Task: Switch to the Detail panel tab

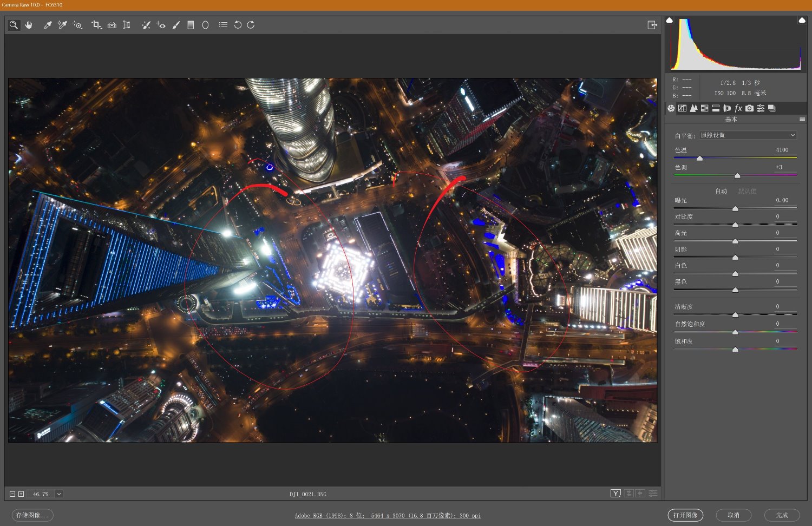Action: click(693, 108)
